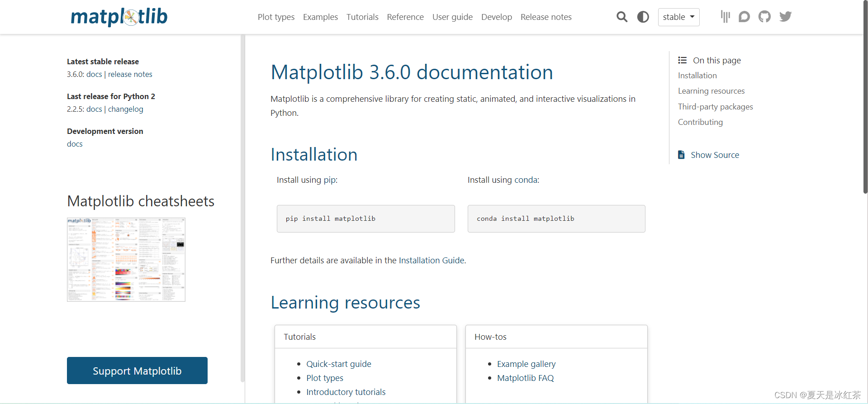Image resolution: width=868 pixels, height=404 pixels.
Task: Open the 2.2.5 changelog link
Action: [125, 109]
